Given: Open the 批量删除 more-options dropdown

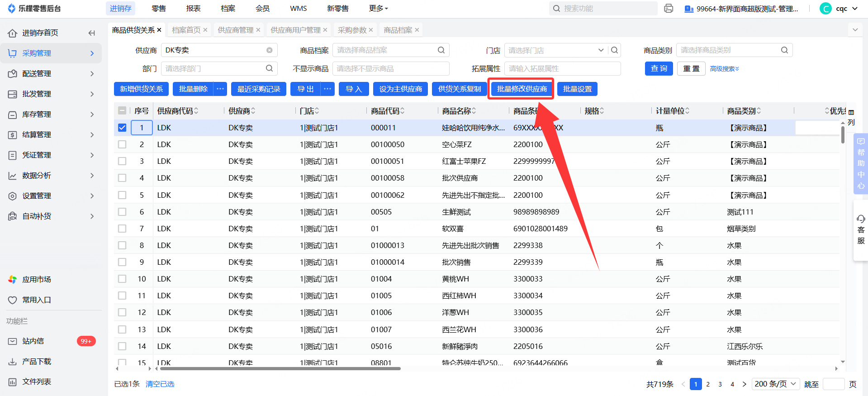Looking at the screenshot, I should click(220, 89).
